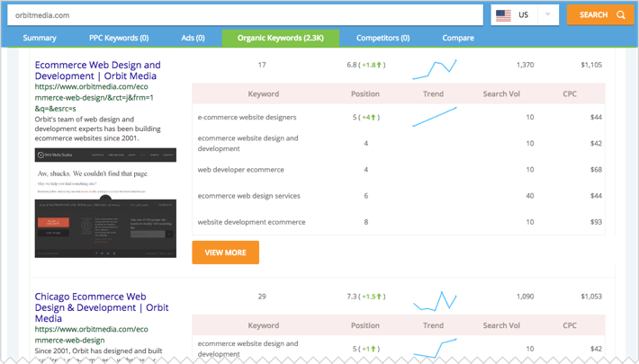This screenshot has width=639, height=364.
Task: Click keyword 'e-commerce website designers'
Action: click(247, 117)
